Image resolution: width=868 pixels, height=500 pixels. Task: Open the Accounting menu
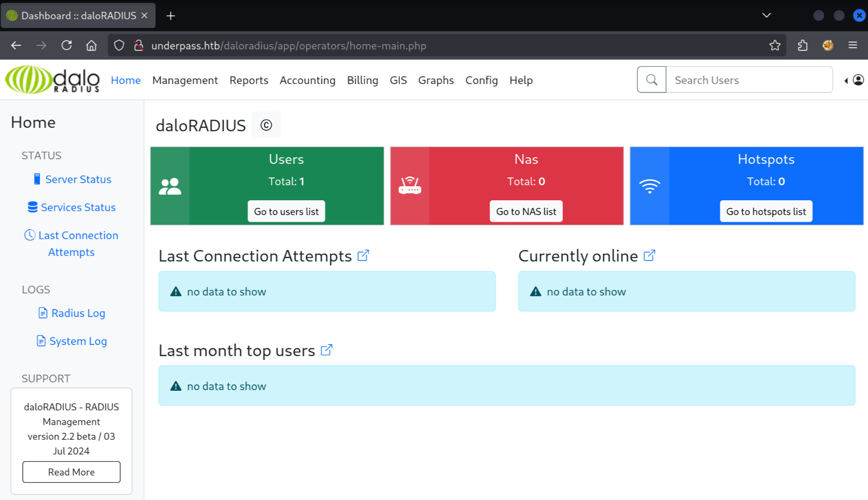coord(307,80)
